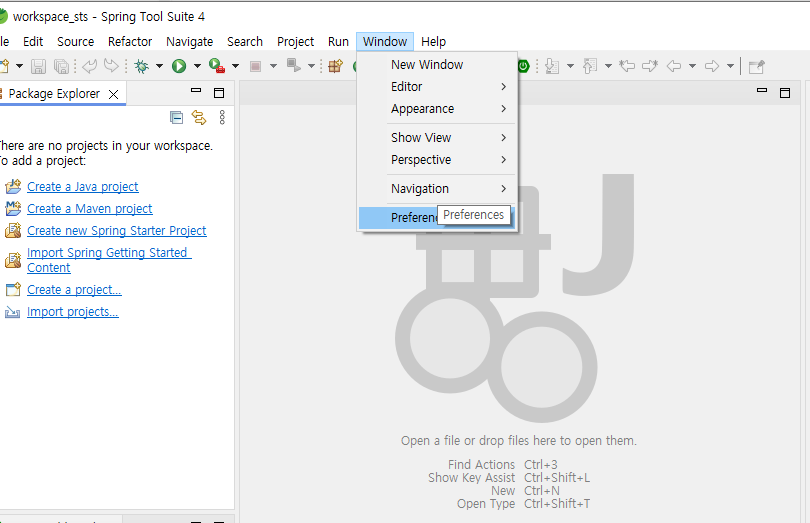Screen dimensions: 810x523
Task: Toggle Link with Editor in Package Explorer
Action: [x=199, y=118]
